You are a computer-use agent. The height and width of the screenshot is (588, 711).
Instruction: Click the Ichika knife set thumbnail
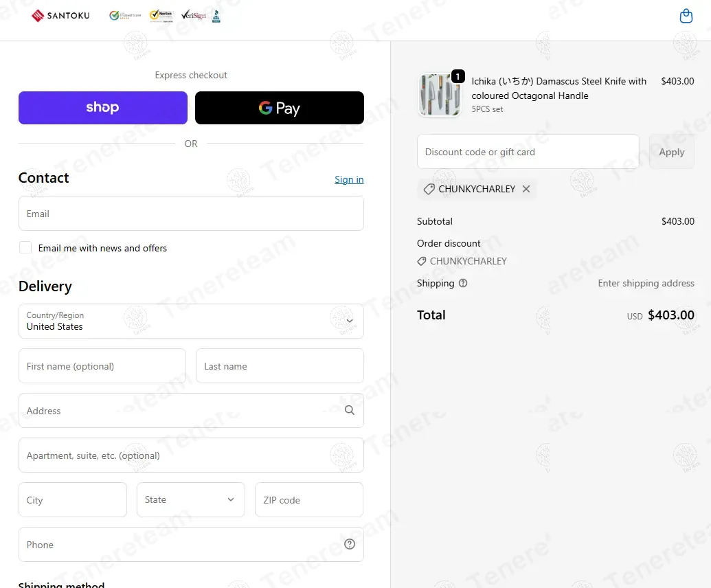point(439,95)
